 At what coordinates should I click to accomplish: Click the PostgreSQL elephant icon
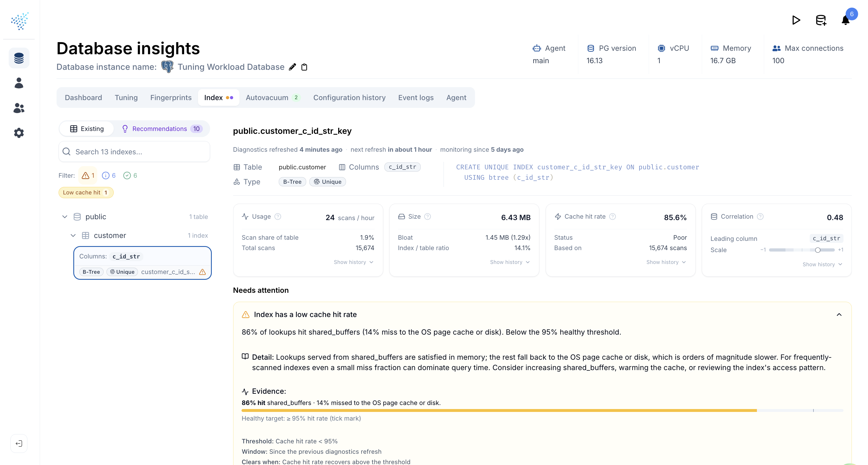click(x=167, y=67)
